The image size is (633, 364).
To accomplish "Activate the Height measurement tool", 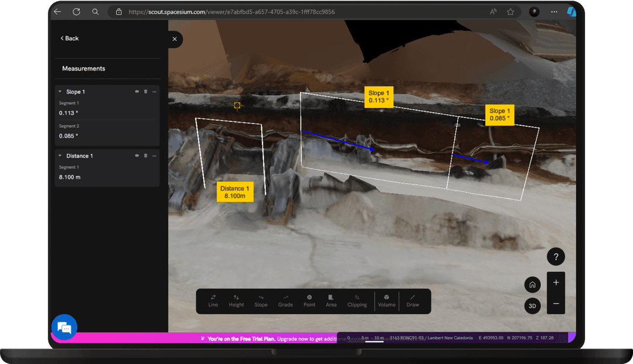I will click(x=236, y=301).
